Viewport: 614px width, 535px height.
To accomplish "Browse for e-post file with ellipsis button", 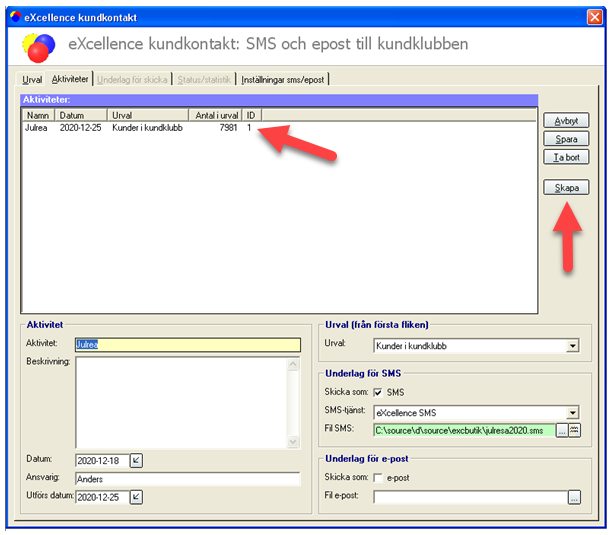I will (574, 497).
